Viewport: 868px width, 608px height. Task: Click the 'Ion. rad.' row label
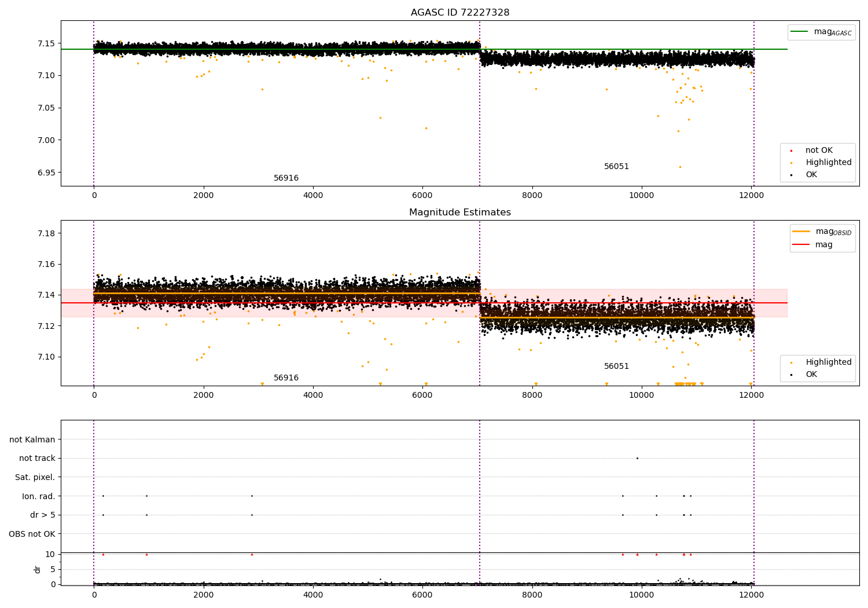click(39, 496)
